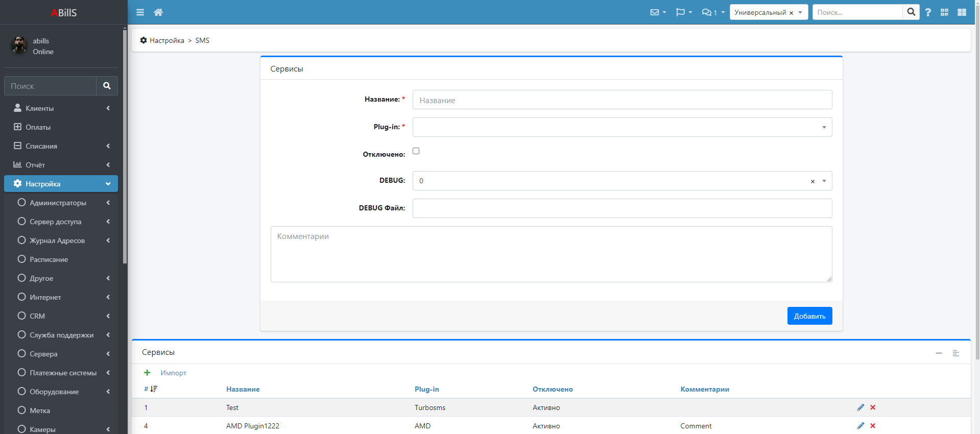
Task: Click the Добавить button
Action: click(x=809, y=316)
